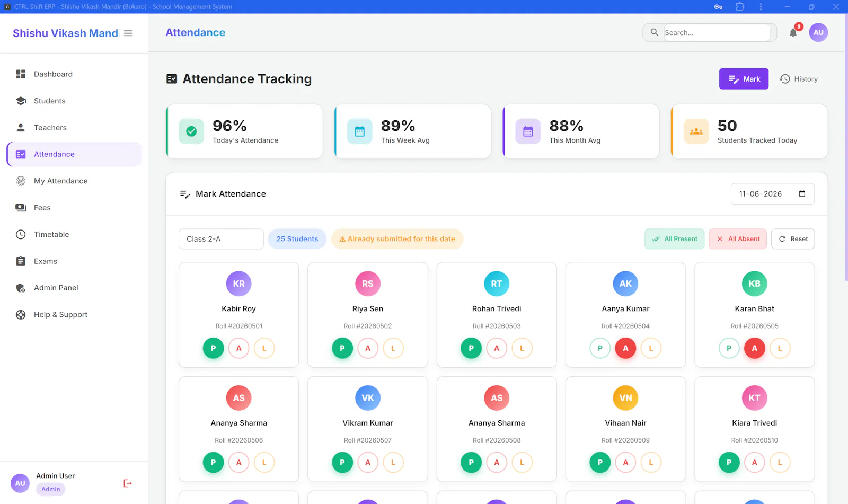
Task: Reset the attendance marks
Action: tap(793, 239)
